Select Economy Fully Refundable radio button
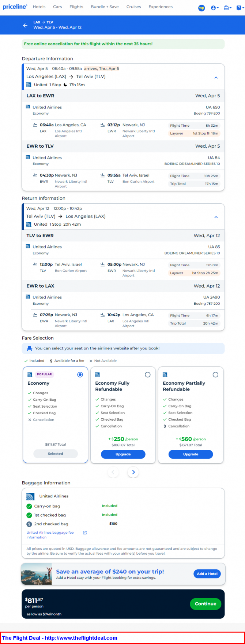The width and height of the screenshot is (245, 644). 148,374
